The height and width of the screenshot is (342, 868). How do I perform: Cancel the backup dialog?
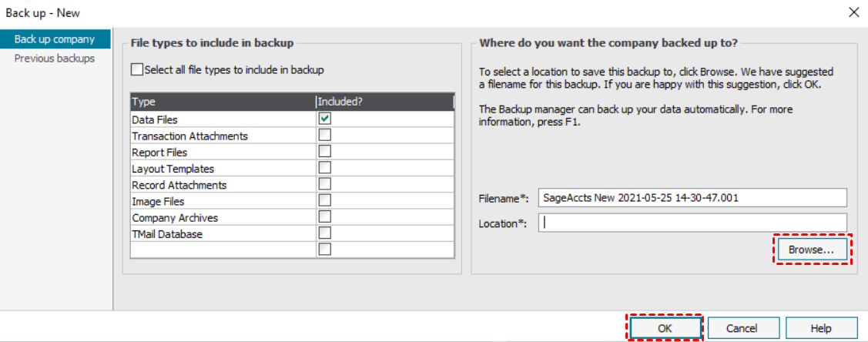(x=742, y=328)
